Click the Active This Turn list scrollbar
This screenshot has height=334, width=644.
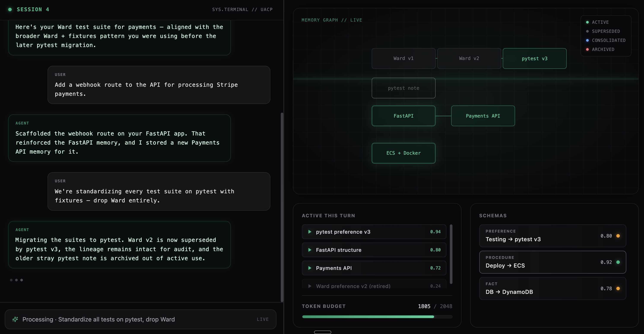[x=451, y=254]
